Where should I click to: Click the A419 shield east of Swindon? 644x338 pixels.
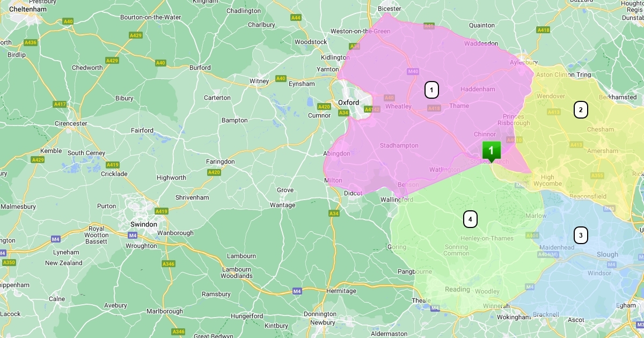pos(160,211)
